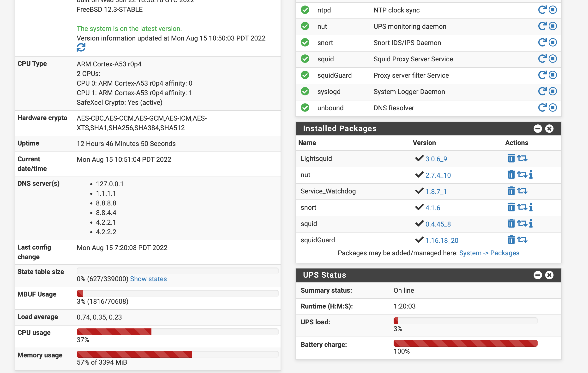Screen dimensions: 588x373
Task: Refresh the version information icon
Action: 81,47
